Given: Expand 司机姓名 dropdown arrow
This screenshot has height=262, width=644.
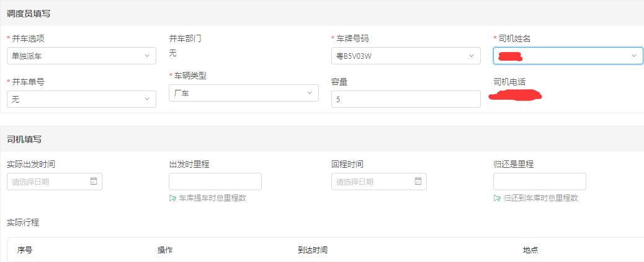Looking at the screenshot, I should coord(633,56).
